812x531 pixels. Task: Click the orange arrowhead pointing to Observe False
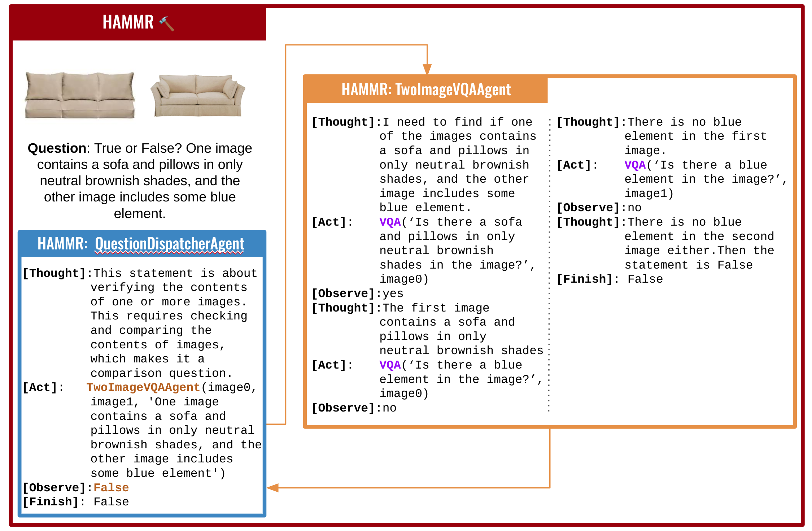pos(273,488)
